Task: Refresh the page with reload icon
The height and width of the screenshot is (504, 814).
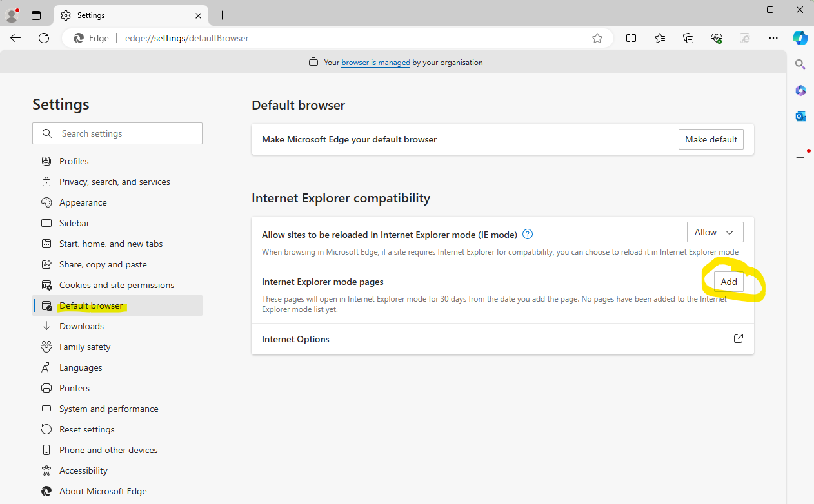Action: click(44, 38)
